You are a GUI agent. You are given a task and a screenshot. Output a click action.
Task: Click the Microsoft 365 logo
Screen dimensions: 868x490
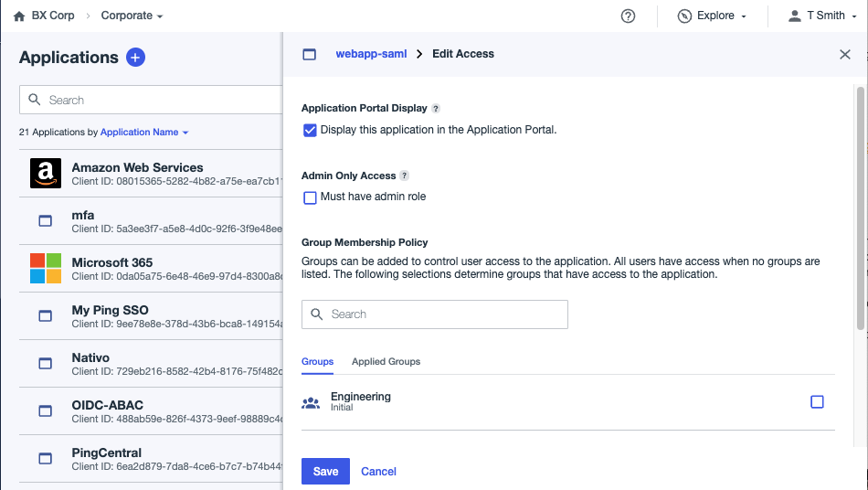46,269
